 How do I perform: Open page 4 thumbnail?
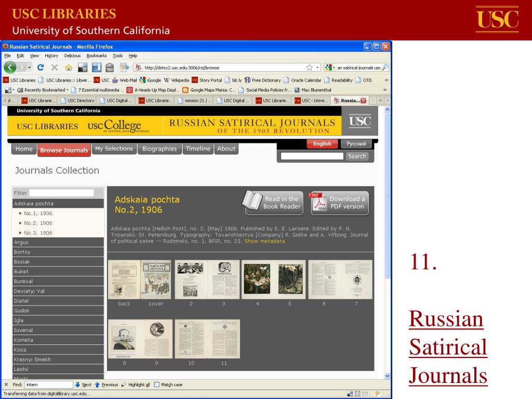(x=257, y=279)
